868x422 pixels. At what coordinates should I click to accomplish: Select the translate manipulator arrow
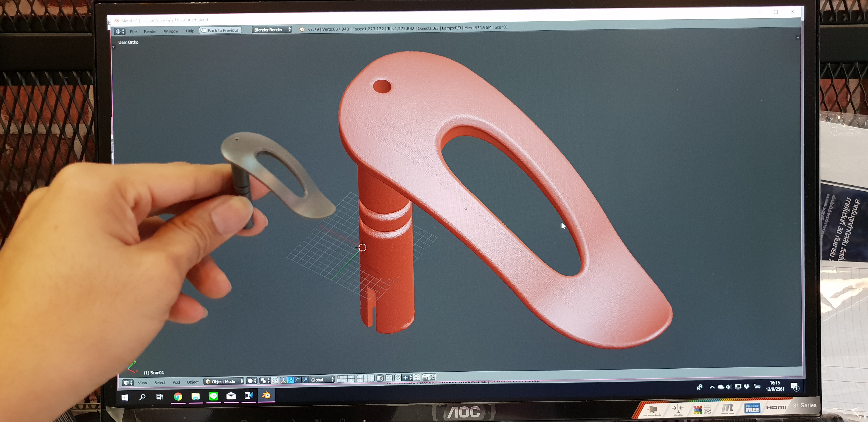click(x=290, y=380)
